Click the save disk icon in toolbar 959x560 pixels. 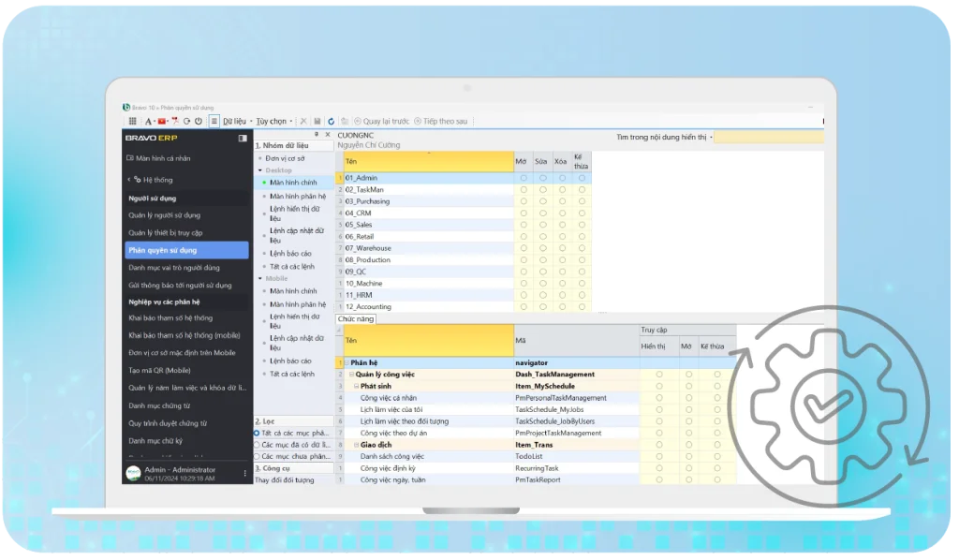pos(317,121)
